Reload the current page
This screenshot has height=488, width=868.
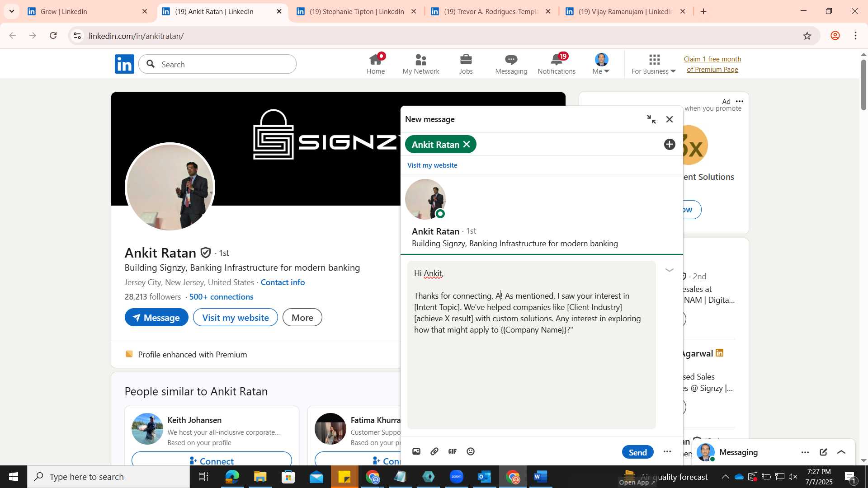point(53,36)
